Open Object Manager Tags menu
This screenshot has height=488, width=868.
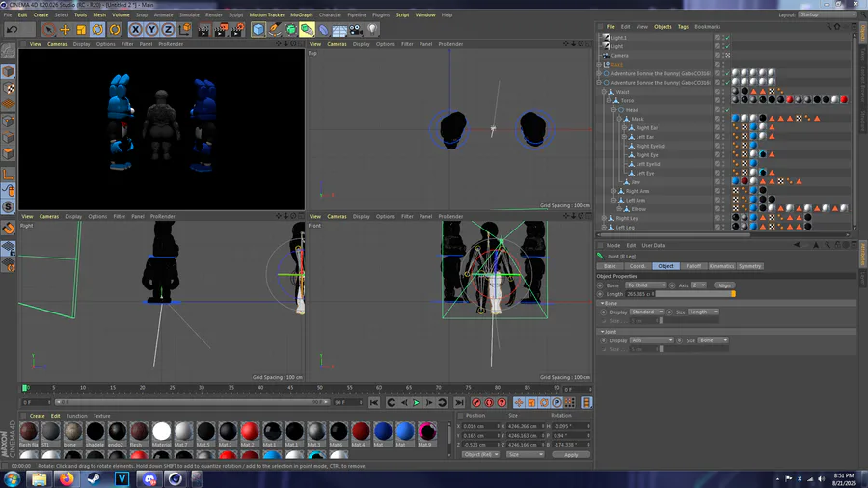(x=683, y=27)
